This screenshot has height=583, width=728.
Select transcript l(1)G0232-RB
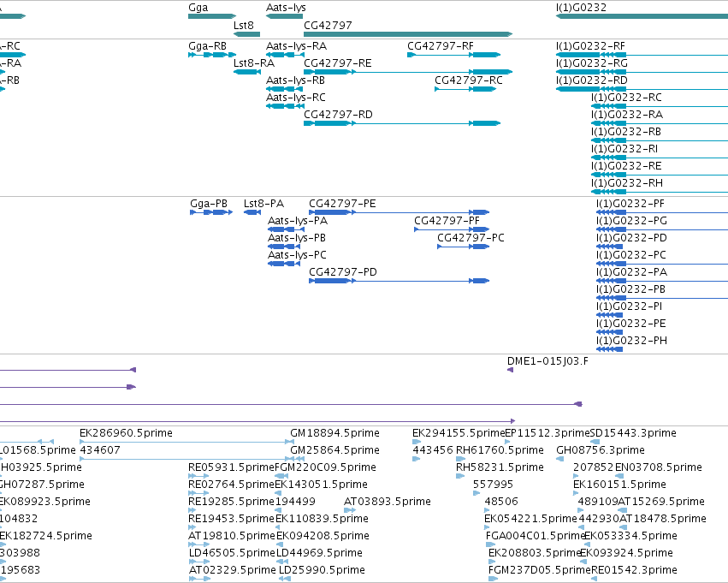[x=660, y=140]
